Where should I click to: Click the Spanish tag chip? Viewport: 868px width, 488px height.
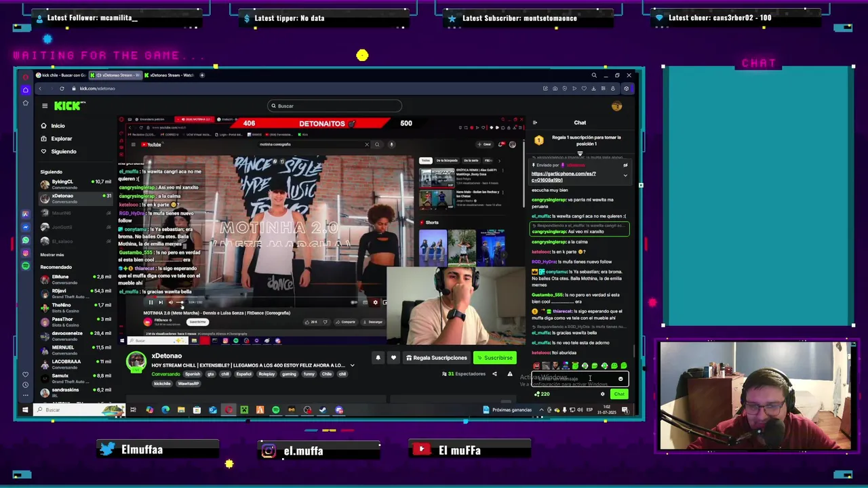(193, 374)
